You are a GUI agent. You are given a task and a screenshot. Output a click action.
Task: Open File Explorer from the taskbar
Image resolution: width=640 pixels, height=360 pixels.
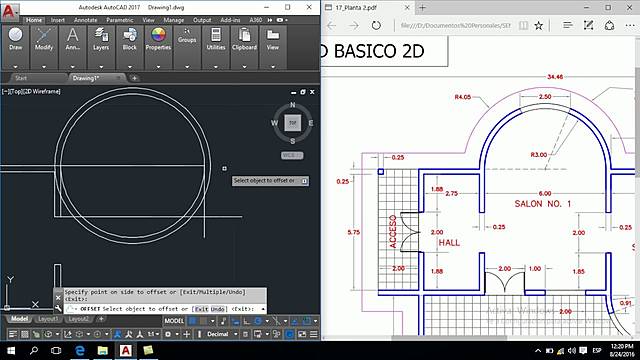pos(102,351)
